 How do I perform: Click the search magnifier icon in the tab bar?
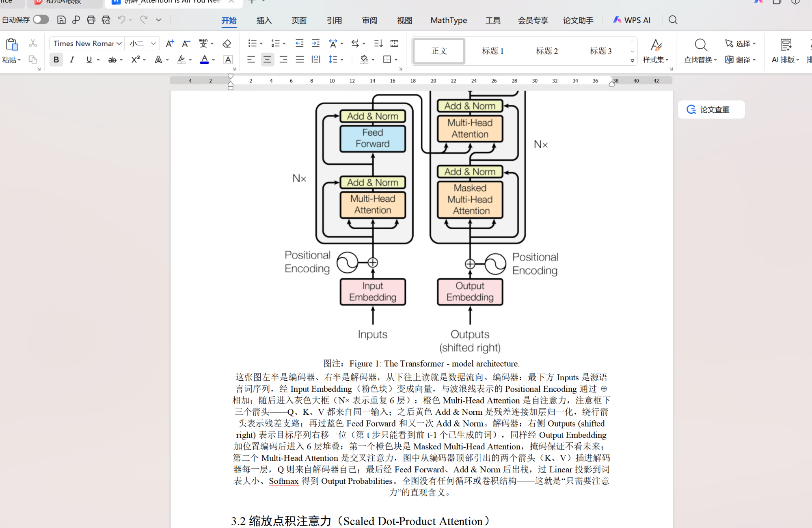[x=673, y=20]
